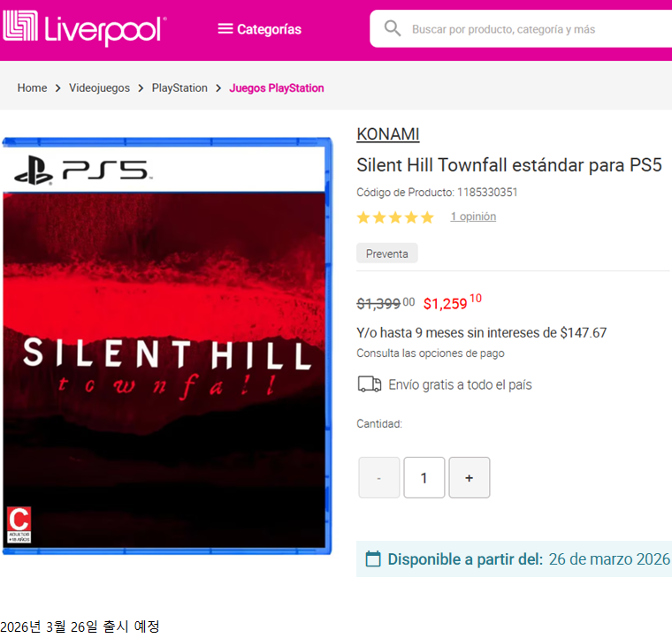This screenshot has width=672, height=638.
Task: Open the Categorías hamburger menu icon
Action: pyautogui.click(x=225, y=29)
